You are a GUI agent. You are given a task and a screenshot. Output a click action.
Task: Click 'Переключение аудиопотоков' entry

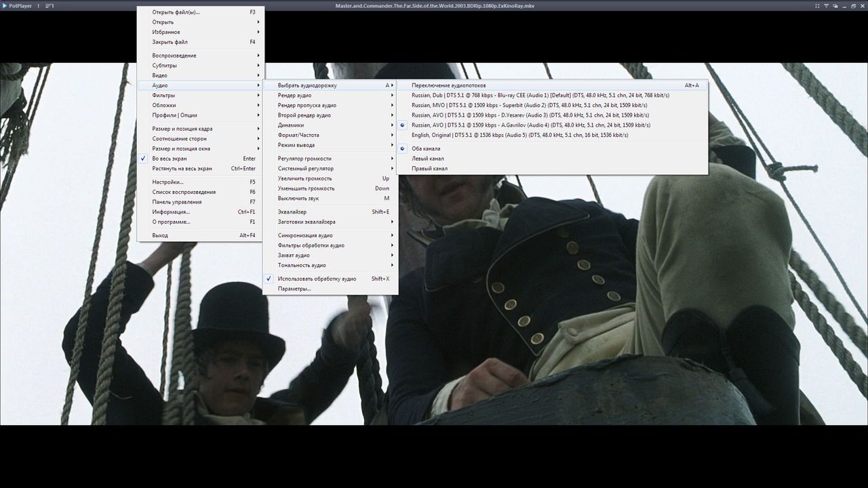[553, 85]
